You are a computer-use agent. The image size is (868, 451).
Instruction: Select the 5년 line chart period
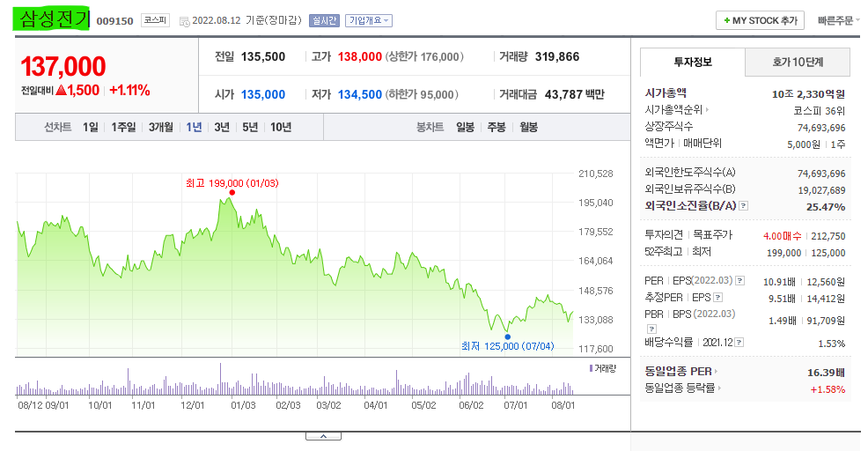(x=250, y=128)
